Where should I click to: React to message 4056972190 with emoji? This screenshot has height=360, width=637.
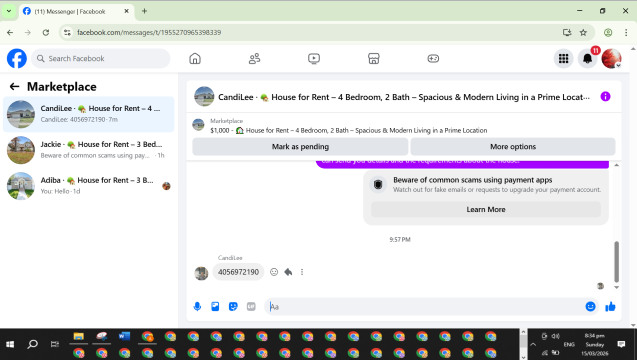(274, 272)
